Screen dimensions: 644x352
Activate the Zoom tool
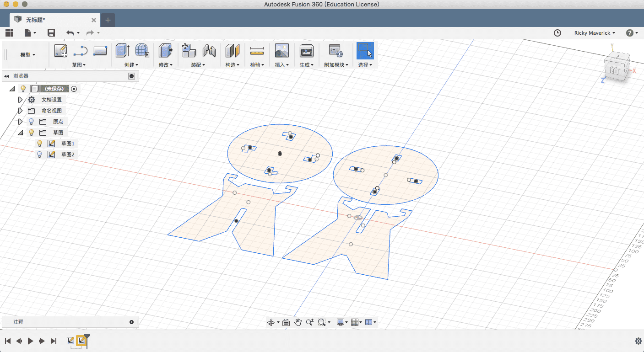[310, 322]
